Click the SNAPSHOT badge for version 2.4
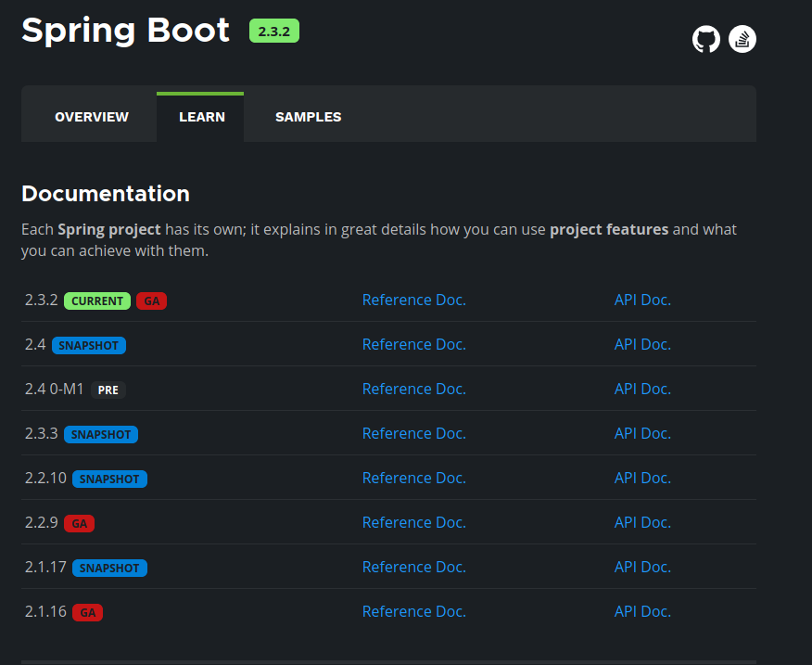Viewport: 812px width, 665px height. (x=88, y=345)
